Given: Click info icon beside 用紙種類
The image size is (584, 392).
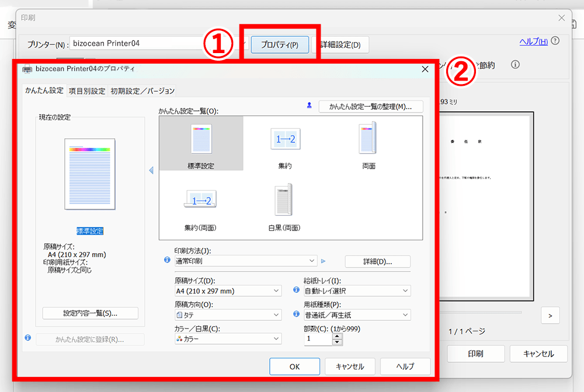Looking at the screenshot, I should (x=297, y=314).
